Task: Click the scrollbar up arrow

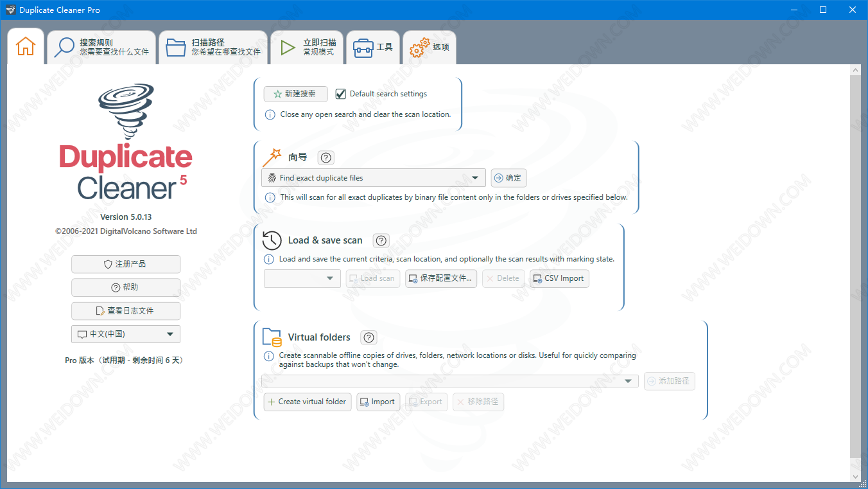Action: coord(855,69)
